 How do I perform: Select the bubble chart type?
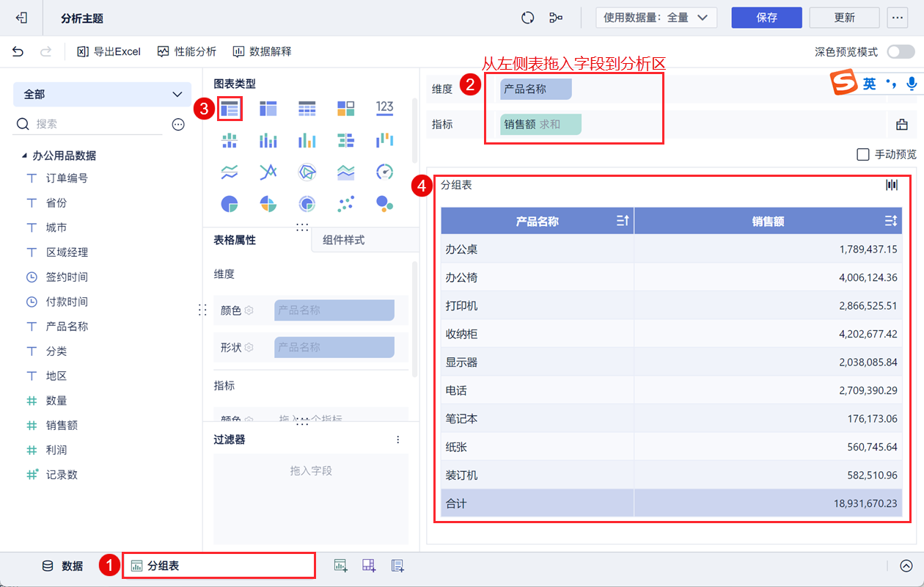click(385, 203)
